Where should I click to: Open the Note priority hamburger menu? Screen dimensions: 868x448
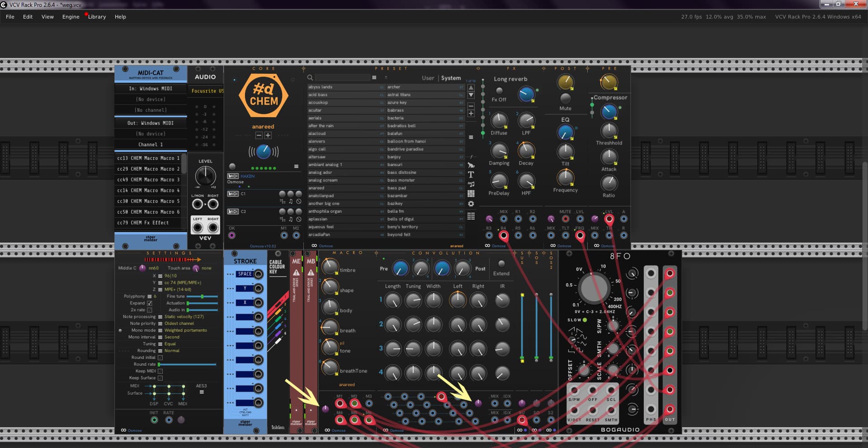point(160,324)
